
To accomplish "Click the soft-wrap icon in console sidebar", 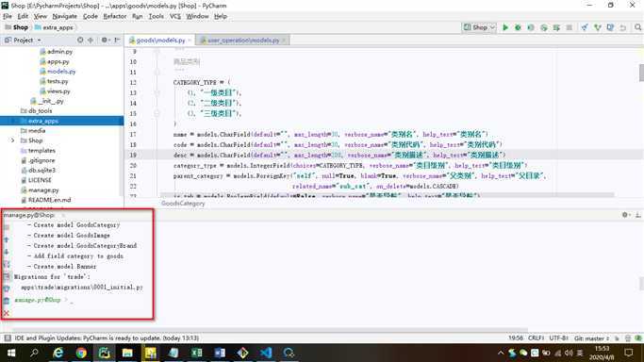I will (7, 264).
